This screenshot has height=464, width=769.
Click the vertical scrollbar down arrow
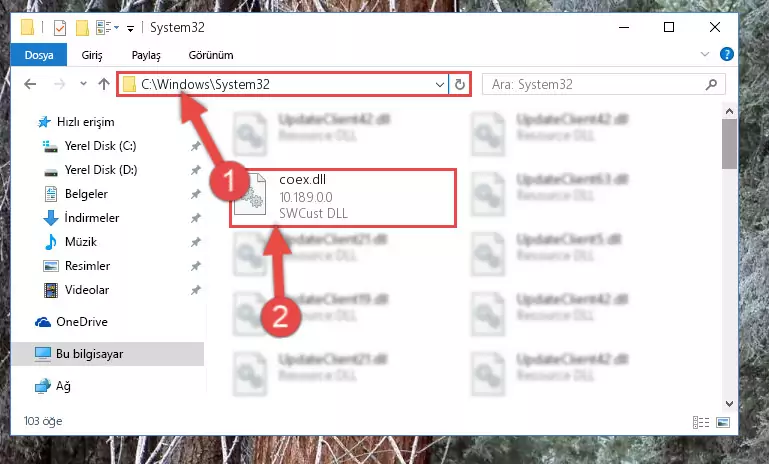[729, 404]
